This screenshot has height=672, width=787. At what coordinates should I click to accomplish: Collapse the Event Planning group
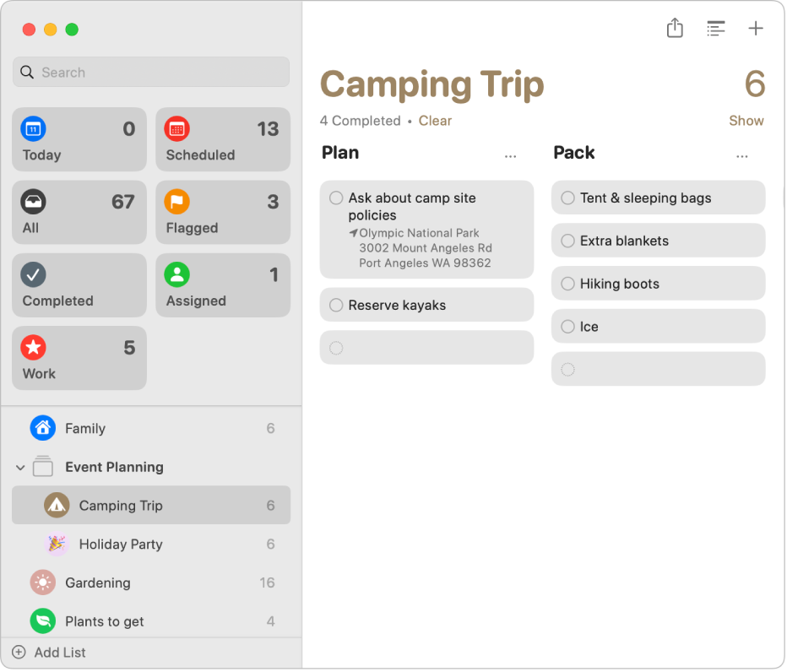tap(20, 468)
